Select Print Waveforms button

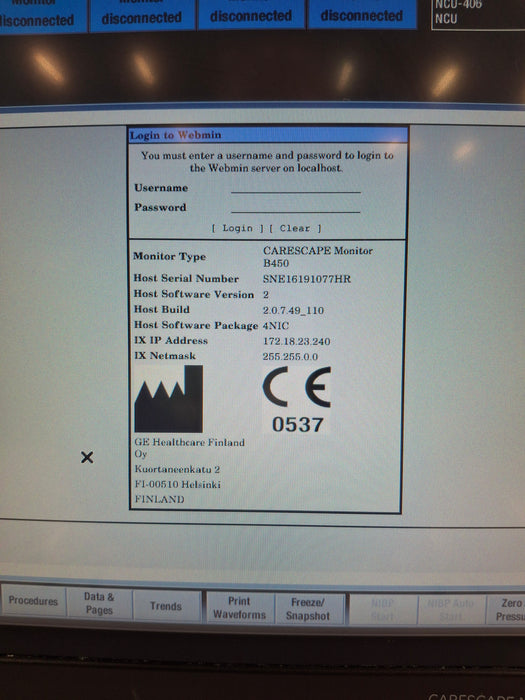click(239, 608)
